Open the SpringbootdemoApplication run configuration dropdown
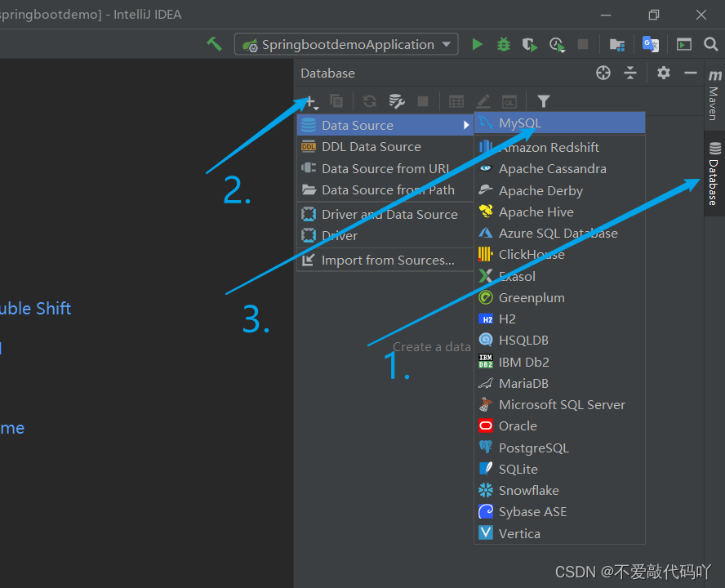 tap(346, 44)
